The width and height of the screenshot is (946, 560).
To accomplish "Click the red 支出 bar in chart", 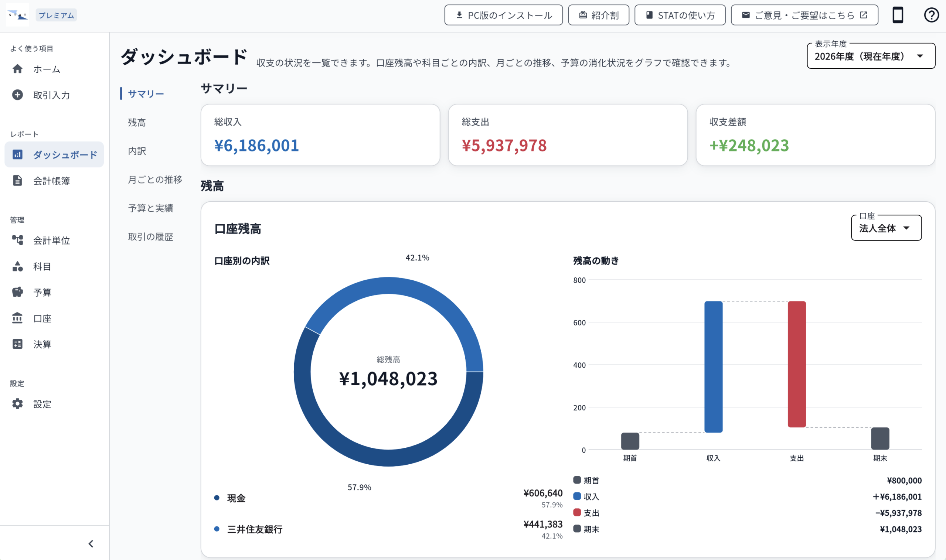I will 796,364.
